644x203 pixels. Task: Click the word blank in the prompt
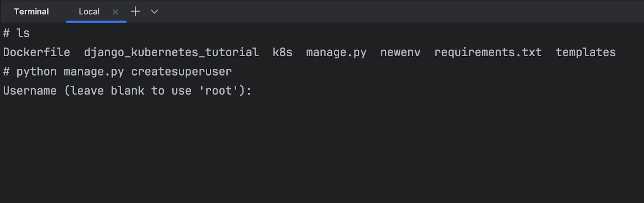(127, 91)
